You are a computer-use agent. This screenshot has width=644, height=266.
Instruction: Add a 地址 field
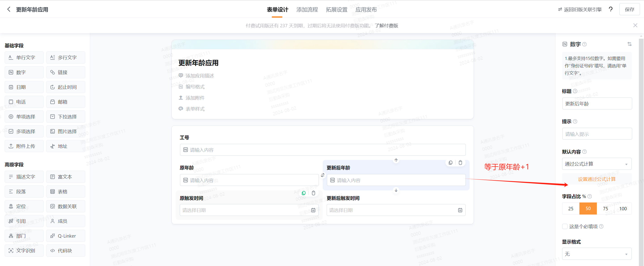click(66, 146)
